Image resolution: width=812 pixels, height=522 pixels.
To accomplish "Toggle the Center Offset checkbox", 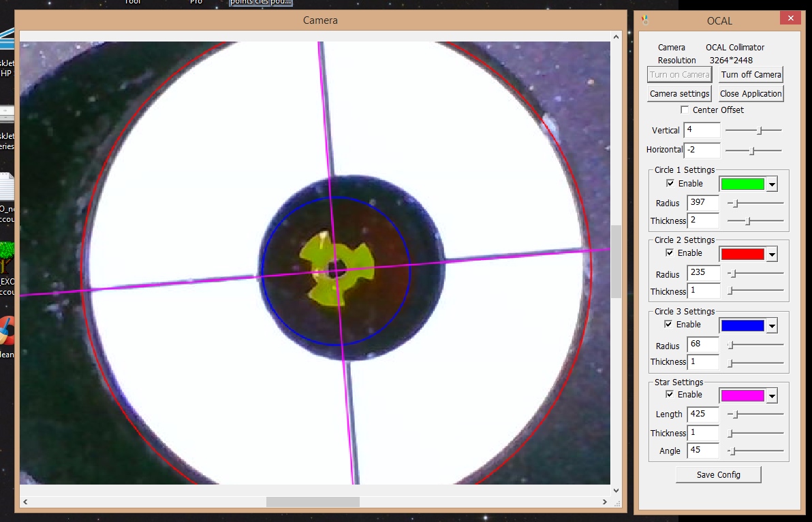I will [685, 110].
